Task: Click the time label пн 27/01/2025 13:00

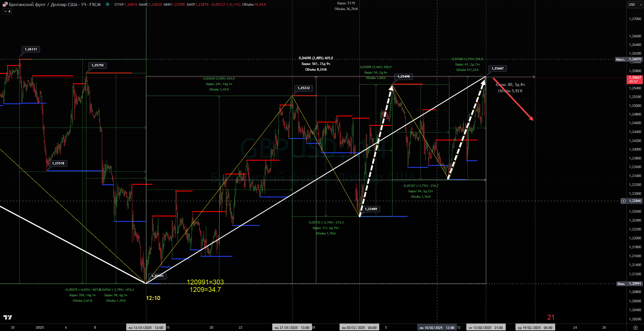Action: point(292,328)
